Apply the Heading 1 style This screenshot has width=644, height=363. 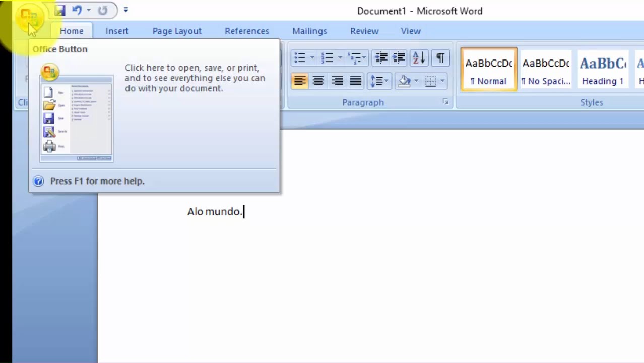pyautogui.click(x=603, y=70)
